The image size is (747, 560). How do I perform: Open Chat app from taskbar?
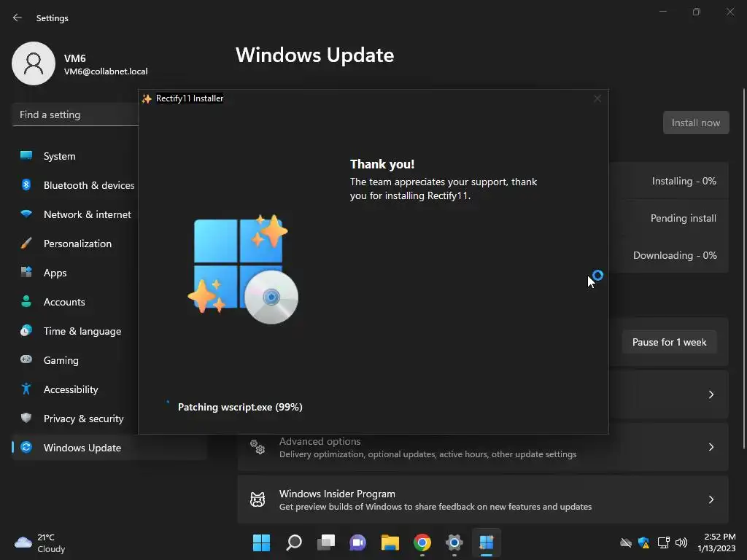[357, 542]
